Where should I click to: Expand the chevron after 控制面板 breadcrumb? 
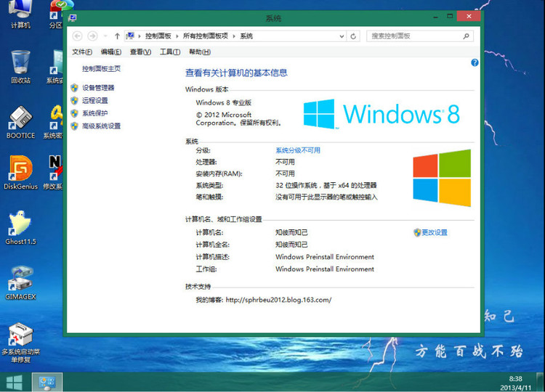click(177, 36)
